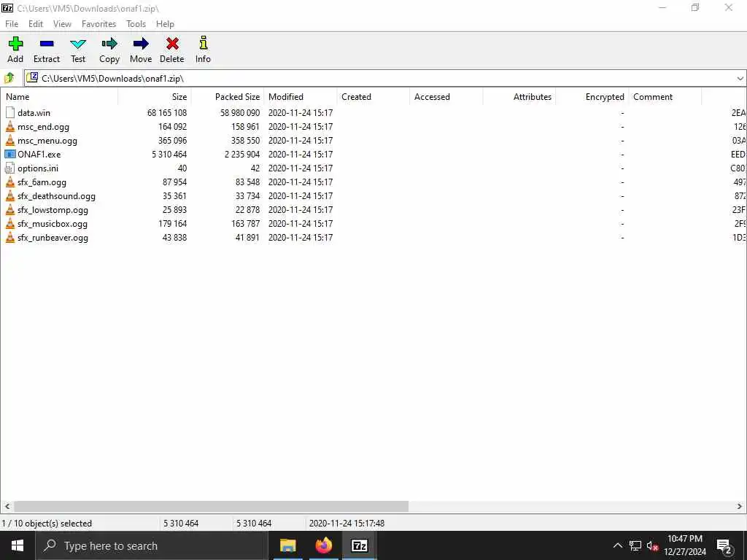This screenshot has height=560, width=747.
Task: Sort by Name column header
Action: 59,97
